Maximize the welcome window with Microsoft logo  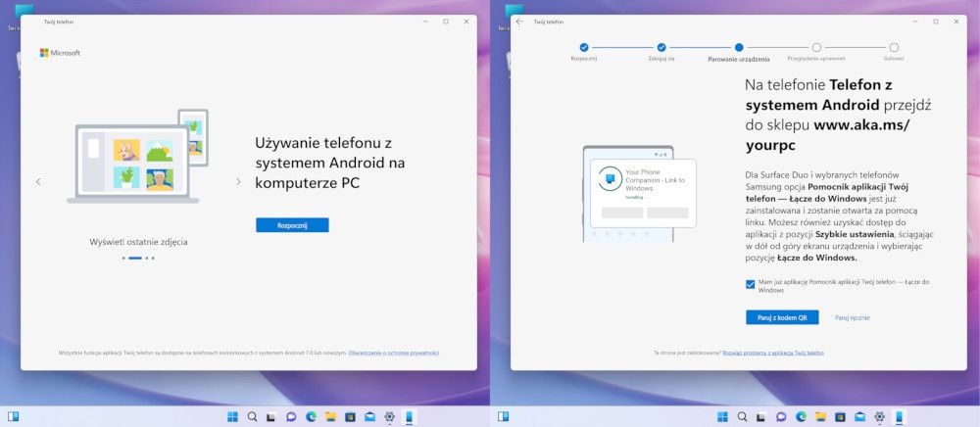(x=446, y=22)
